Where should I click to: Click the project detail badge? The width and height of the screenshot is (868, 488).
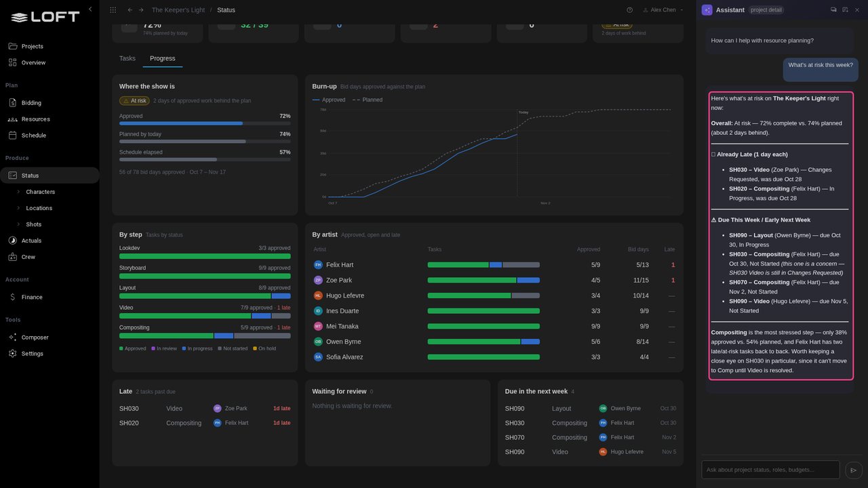(x=766, y=10)
